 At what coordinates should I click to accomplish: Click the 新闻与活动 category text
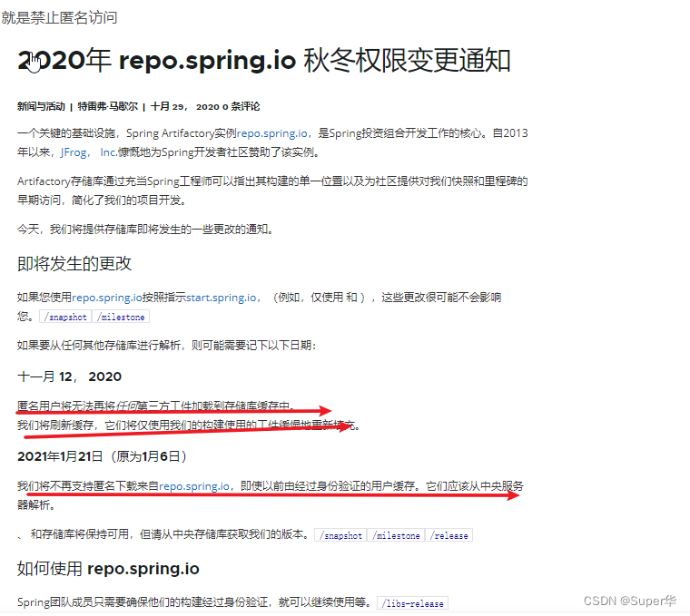41,106
